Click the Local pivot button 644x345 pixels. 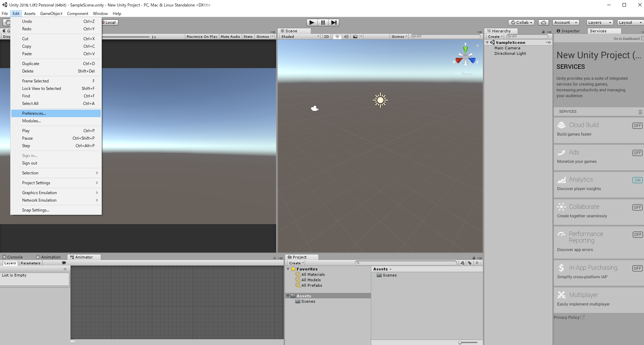coord(109,22)
